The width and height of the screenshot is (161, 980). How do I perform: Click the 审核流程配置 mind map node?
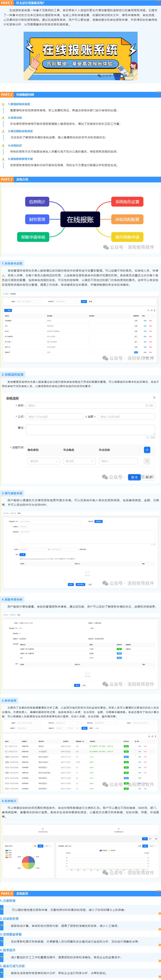click(127, 219)
